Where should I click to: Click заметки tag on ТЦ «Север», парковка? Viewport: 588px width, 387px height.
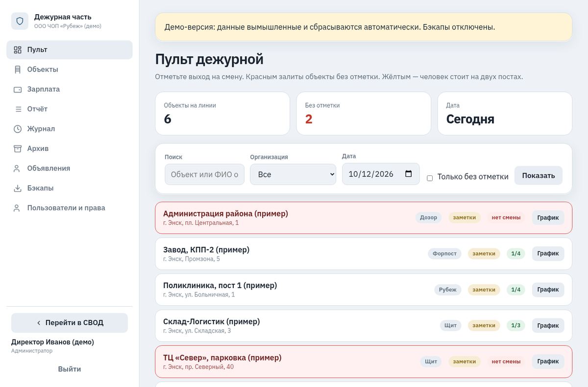point(465,362)
